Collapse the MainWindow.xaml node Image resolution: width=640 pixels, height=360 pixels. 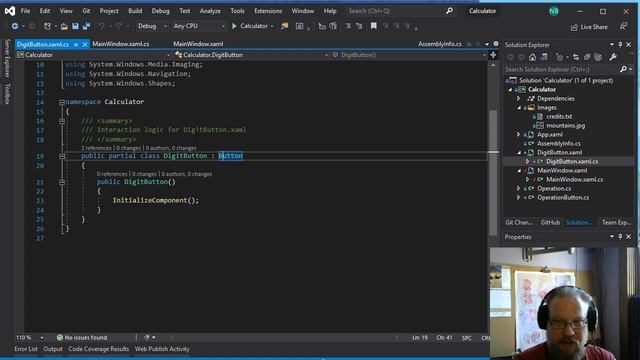[519, 171]
